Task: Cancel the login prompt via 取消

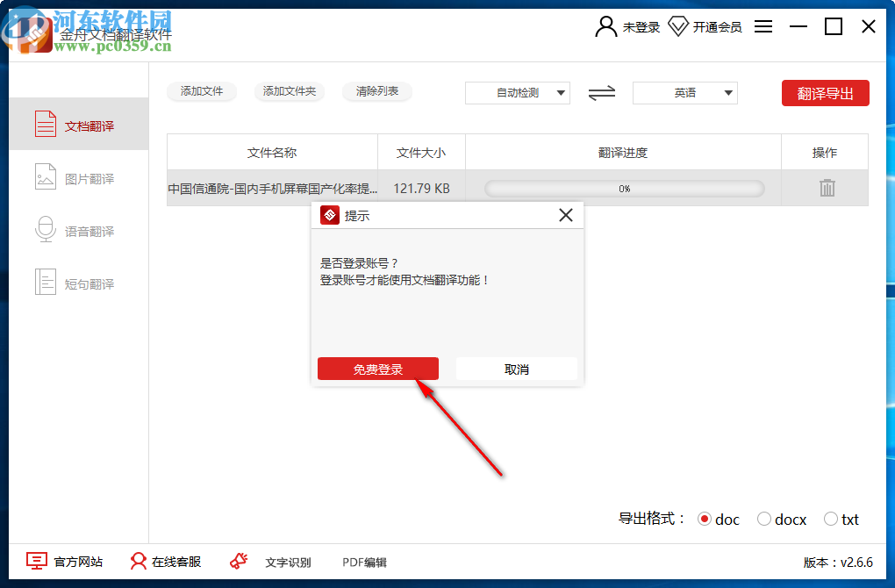Action: click(516, 368)
